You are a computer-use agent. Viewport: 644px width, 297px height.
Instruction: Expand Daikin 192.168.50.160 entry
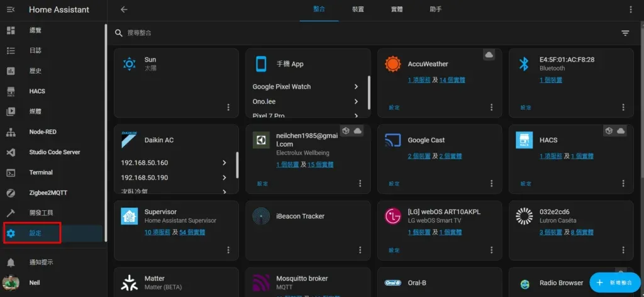click(x=174, y=163)
